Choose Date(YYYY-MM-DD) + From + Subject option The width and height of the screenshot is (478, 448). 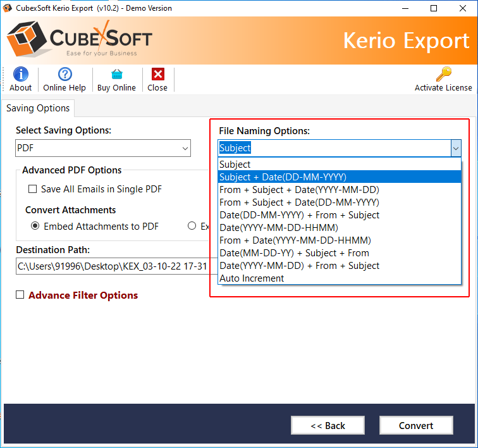[340, 266]
